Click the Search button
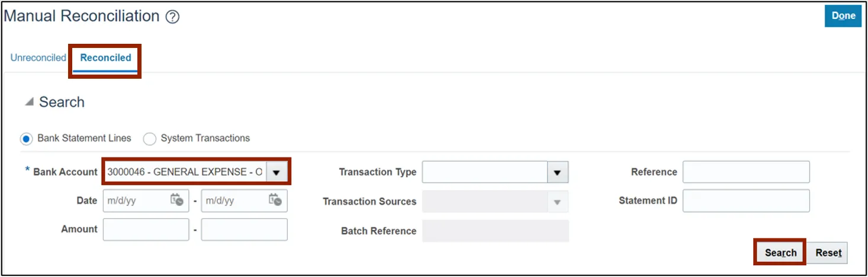 pyautogui.click(x=780, y=253)
